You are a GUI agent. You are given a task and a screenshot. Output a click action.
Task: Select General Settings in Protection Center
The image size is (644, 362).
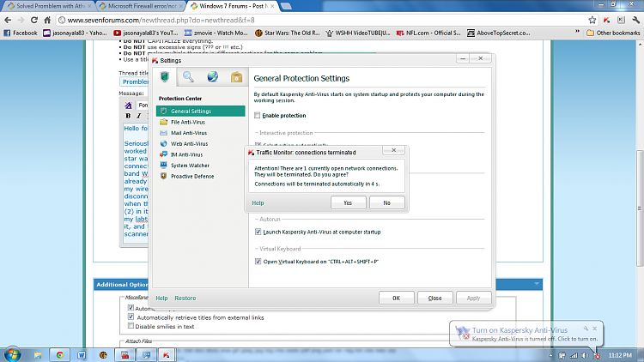pos(200,112)
